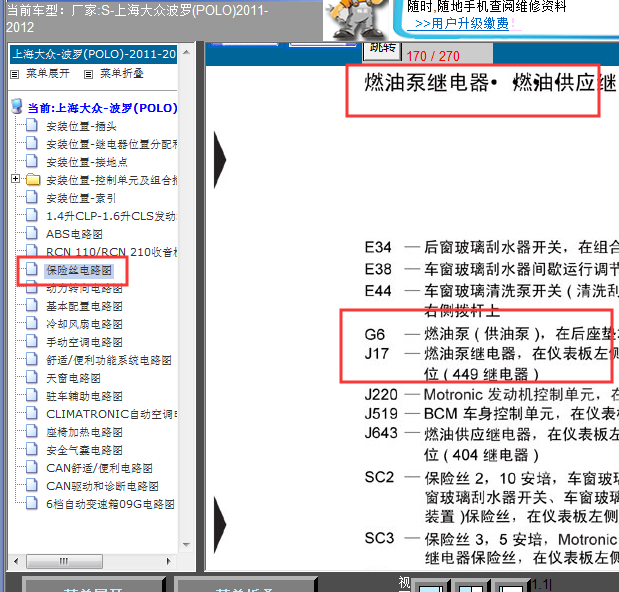Open 手动空调电路图 tree item

(84, 342)
